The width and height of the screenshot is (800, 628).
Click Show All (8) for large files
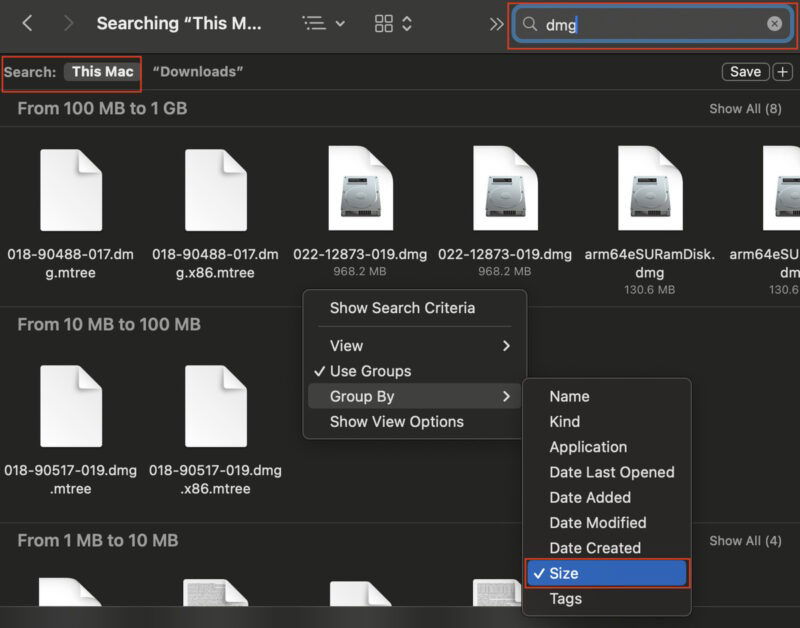pyautogui.click(x=744, y=108)
